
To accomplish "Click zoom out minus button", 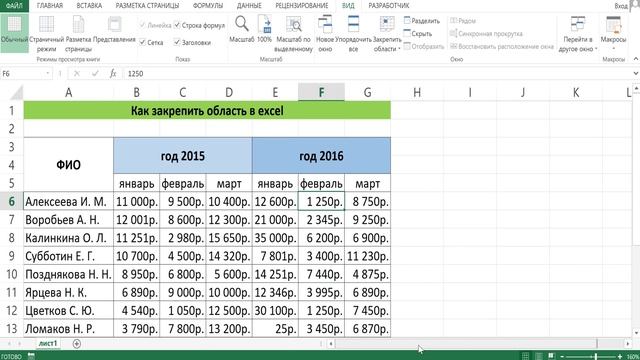I will pyautogui.click(x=562, y=357).
